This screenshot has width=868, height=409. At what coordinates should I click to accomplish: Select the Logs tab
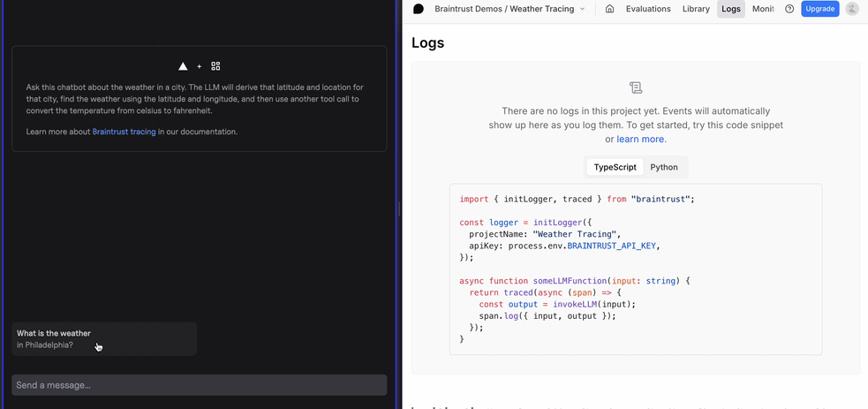tap(731, 9)
